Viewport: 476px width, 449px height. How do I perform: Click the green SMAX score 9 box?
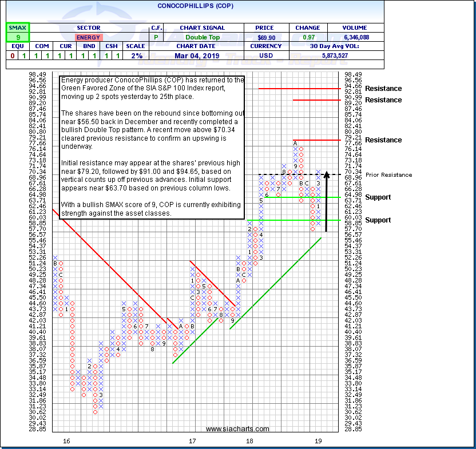(x=18, y=37)
